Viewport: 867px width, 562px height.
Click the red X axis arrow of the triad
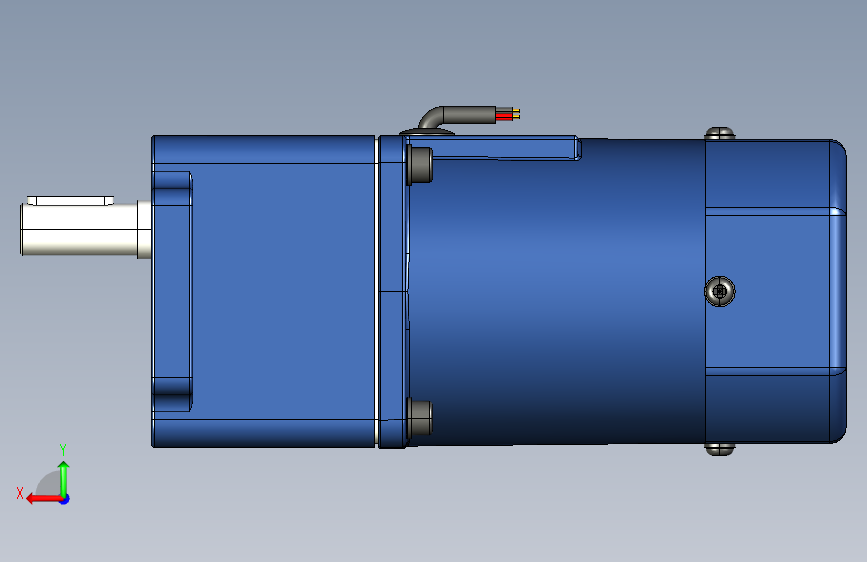click(44, 499)
